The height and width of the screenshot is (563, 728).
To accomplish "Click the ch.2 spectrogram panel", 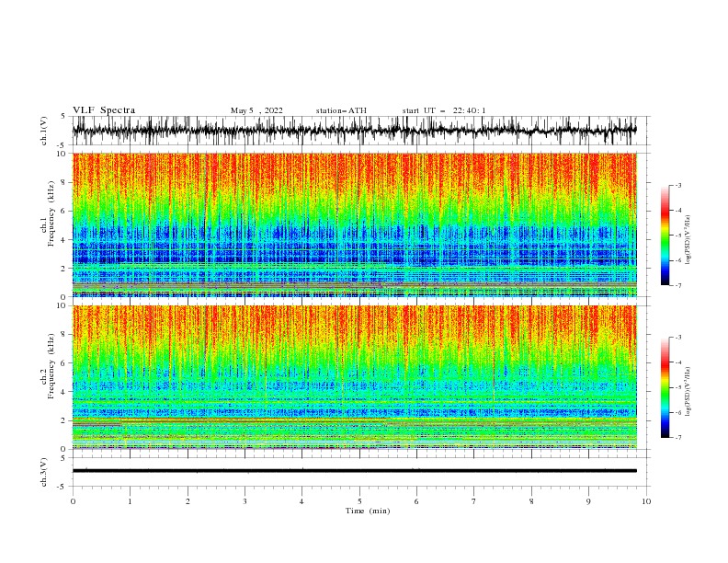I will 354,377.
